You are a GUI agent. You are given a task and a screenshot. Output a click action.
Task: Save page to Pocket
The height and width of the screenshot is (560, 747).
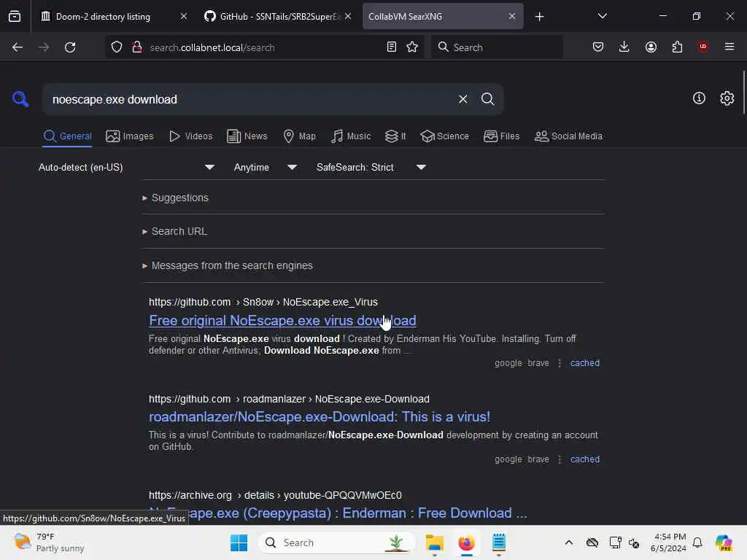(598, 47)
